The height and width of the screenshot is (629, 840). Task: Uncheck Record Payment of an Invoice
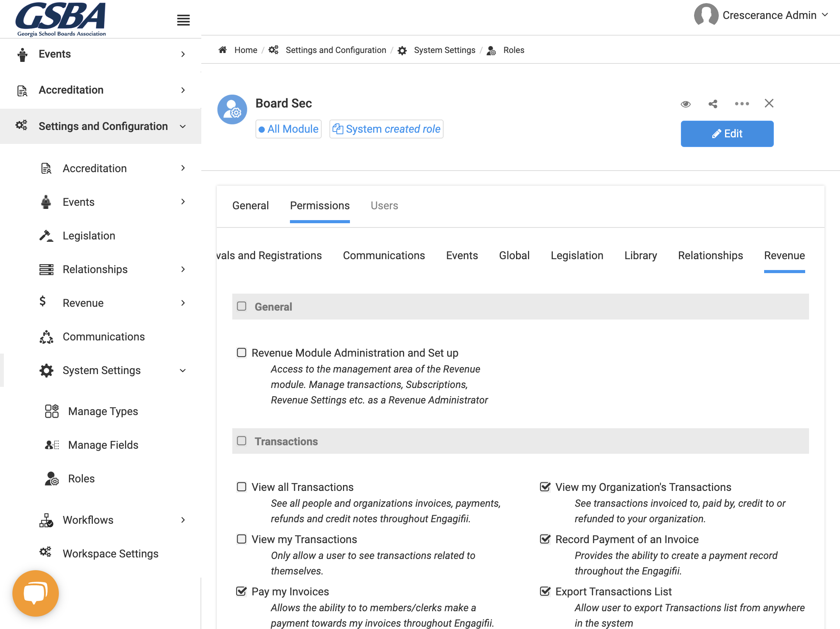pyautogui.click(x=545, y=539)
